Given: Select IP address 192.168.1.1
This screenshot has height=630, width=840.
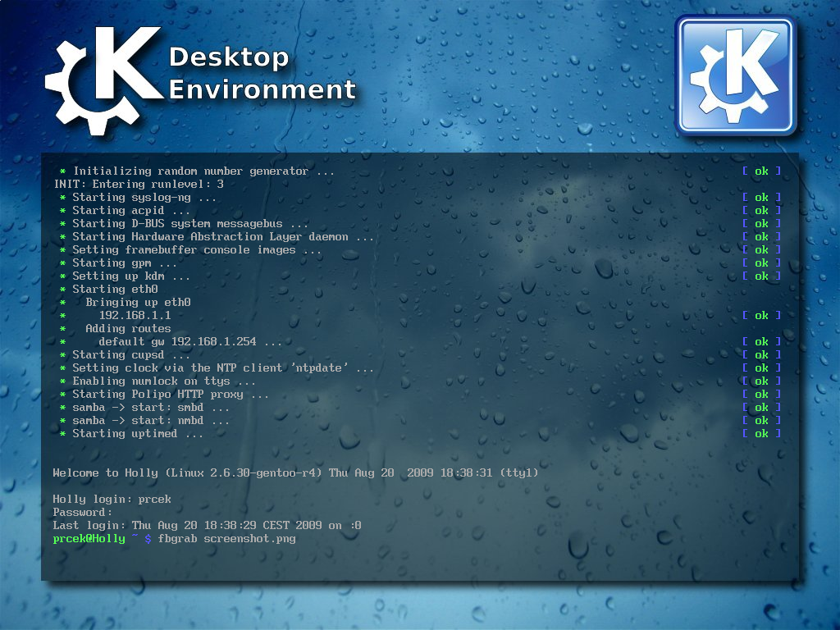Looking at the screenshot, I should (135, 316).
